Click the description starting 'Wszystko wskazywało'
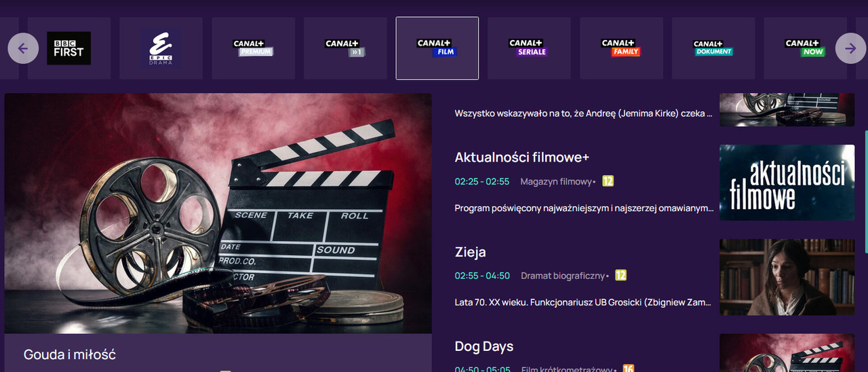Viewport: 868px width, 372px height. (584, 114)
